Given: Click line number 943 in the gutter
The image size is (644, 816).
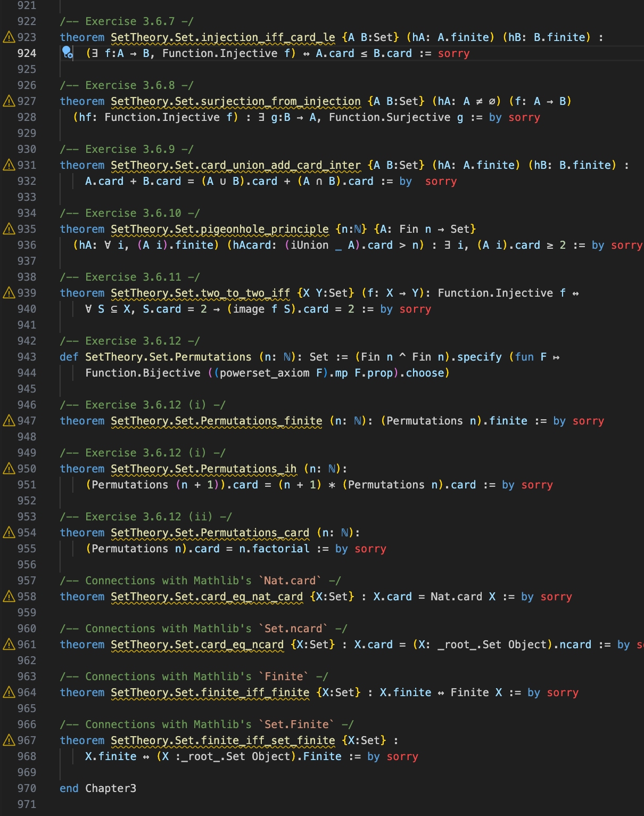Looking at the screenshot, I should point(27,357).
